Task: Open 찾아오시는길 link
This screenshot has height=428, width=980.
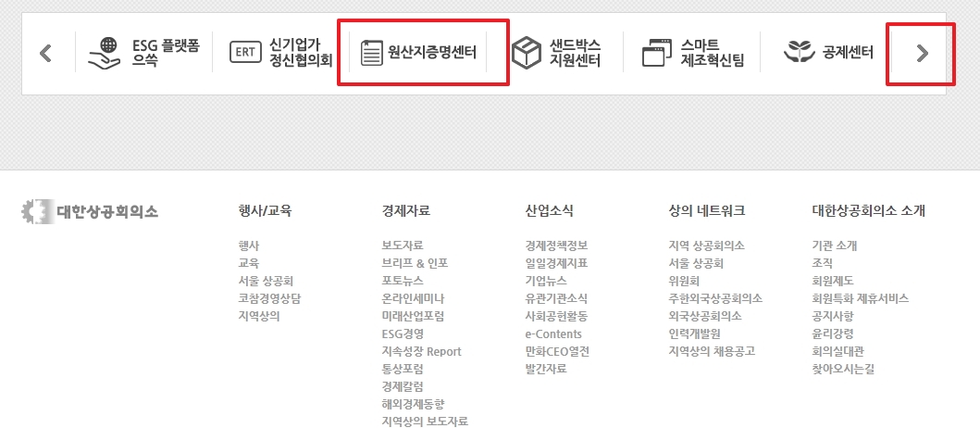Action: (x=842, y=369)
